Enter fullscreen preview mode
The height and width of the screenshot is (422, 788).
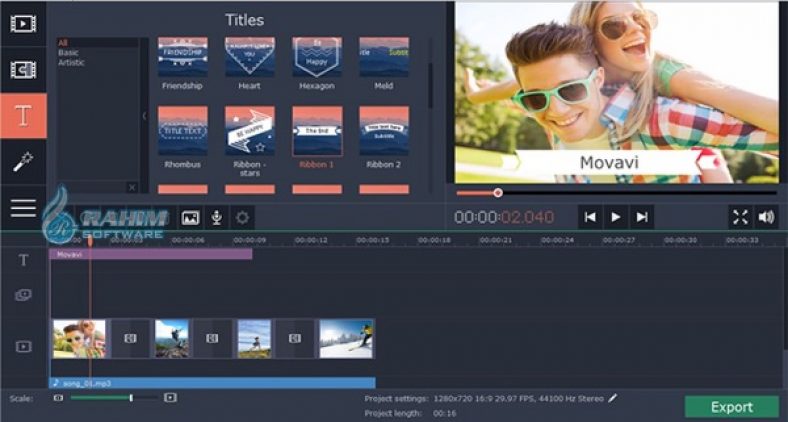point(740,217)
